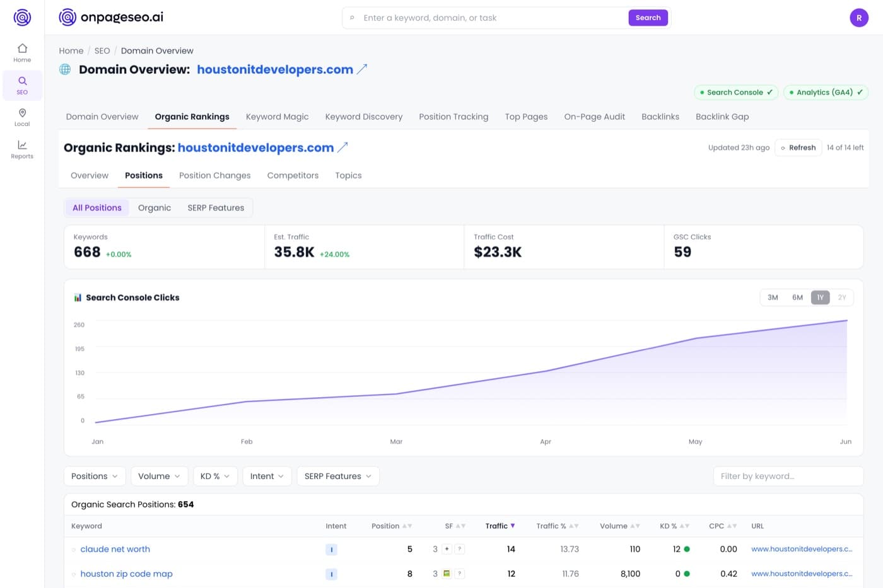This screenshot has width=883, height=588.
Task: Open the Local section in the sidebar
Action: (22, 117)
